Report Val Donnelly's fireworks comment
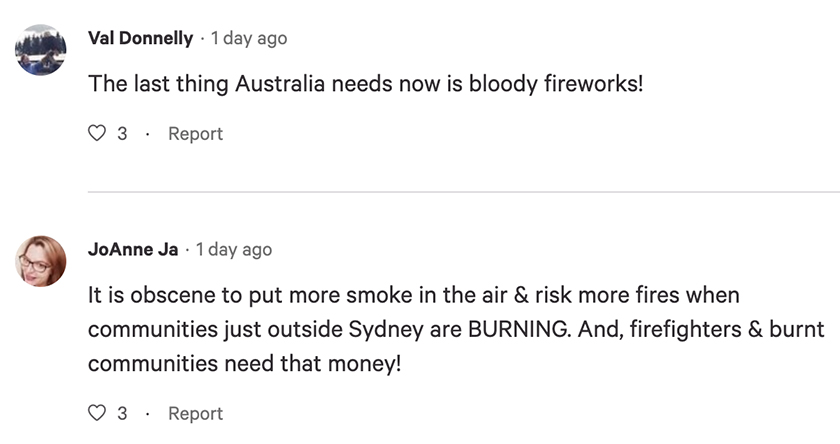The width and height of the screenshot is (840, 444). 195,134
